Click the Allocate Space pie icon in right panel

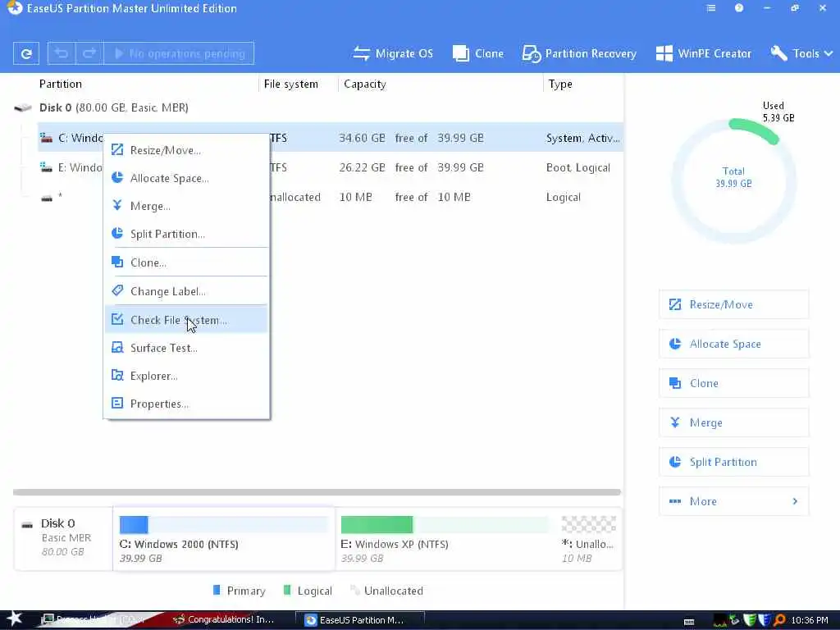[x=675, y=344]
